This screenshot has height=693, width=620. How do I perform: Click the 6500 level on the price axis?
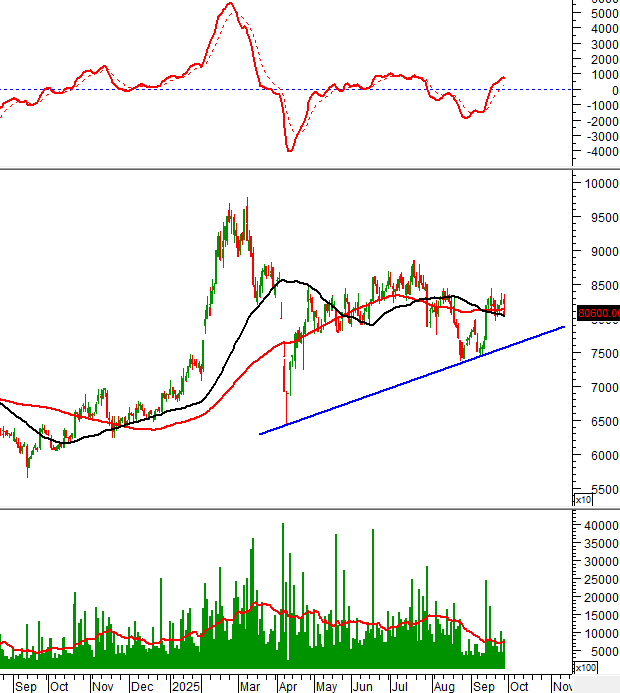click(605, 422)
